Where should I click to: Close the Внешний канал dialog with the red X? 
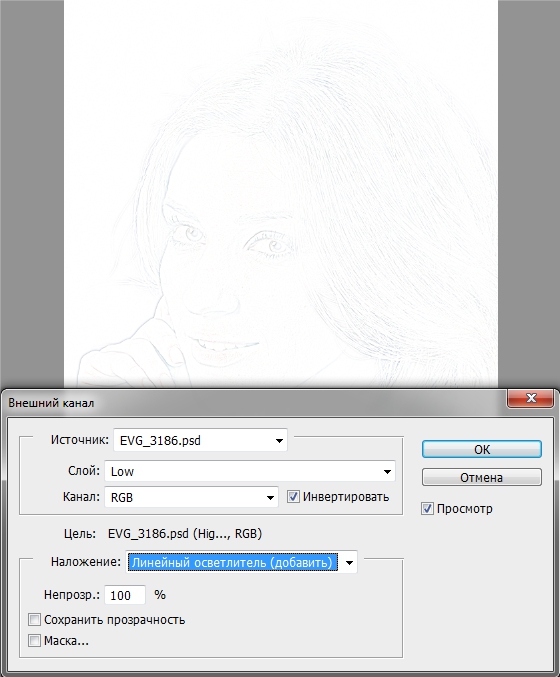(530, 398)
